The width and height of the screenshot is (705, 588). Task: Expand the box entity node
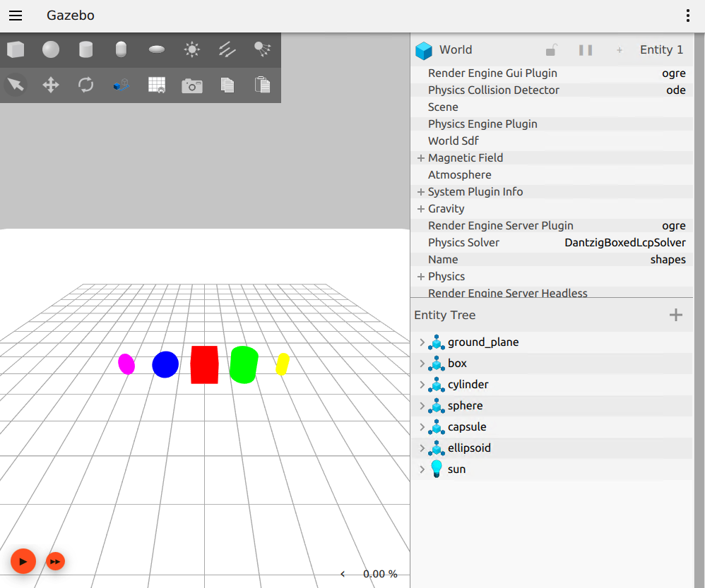point(422,364)
